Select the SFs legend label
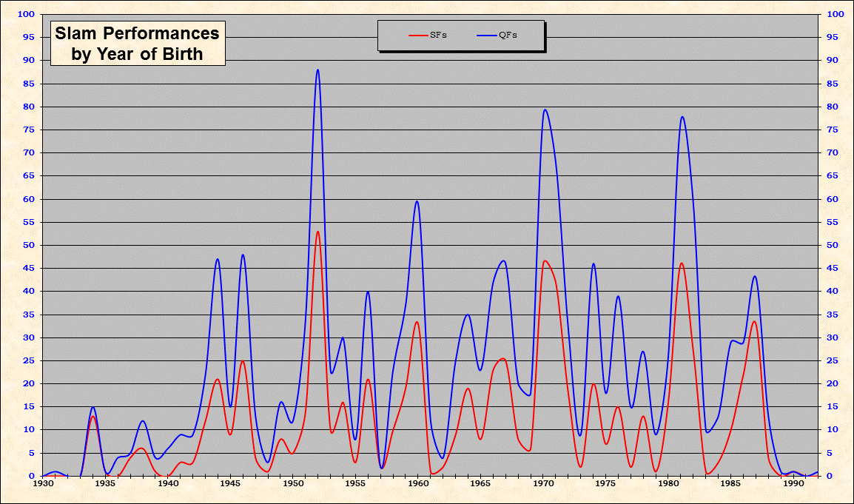This screenshot has width=854, height=504. (x=437, y=35)
